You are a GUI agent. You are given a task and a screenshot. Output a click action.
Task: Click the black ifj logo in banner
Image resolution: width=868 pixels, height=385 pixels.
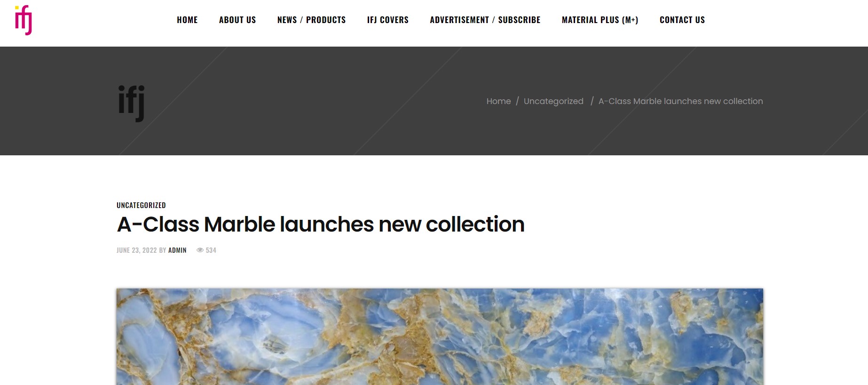click(x=131, y=104)
